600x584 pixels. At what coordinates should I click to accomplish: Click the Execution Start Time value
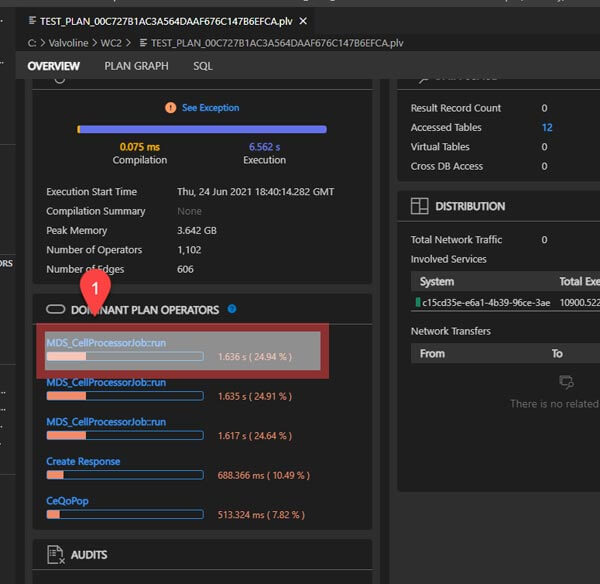(x=255, y=192)
